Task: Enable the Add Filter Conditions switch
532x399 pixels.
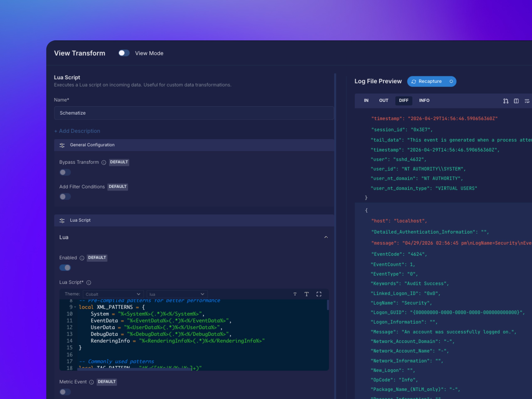Action: (x=65, y=197)
